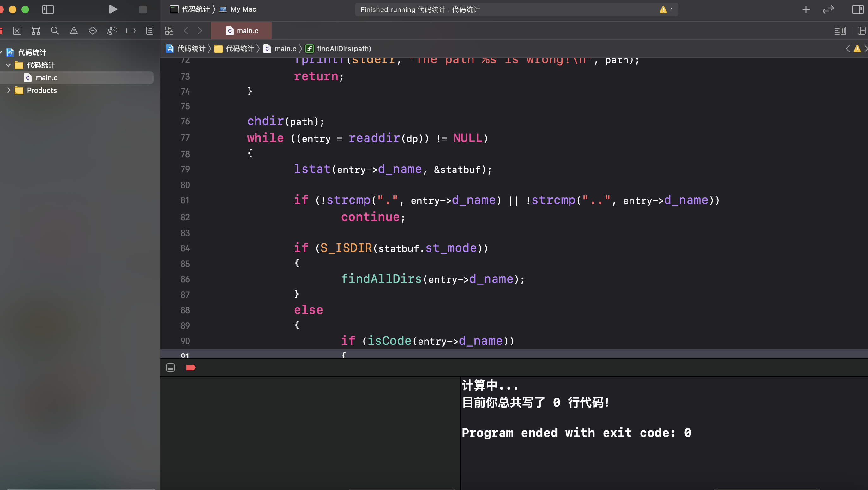Open the debug navigator

coord(112,31)
